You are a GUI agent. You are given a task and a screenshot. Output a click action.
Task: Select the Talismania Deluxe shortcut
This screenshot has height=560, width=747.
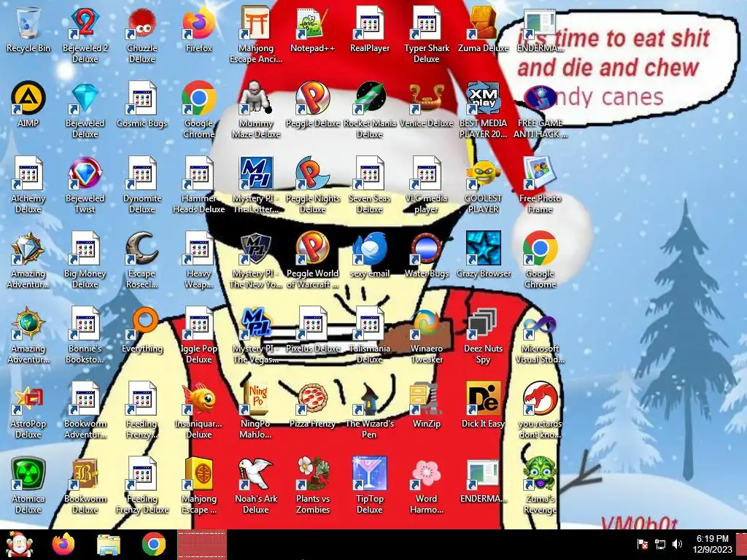point(370,334)
